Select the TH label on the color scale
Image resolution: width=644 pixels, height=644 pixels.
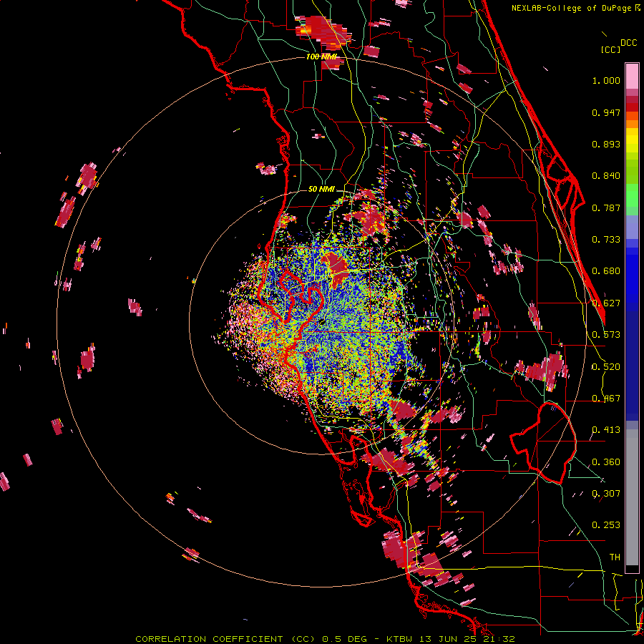(615, 557)
